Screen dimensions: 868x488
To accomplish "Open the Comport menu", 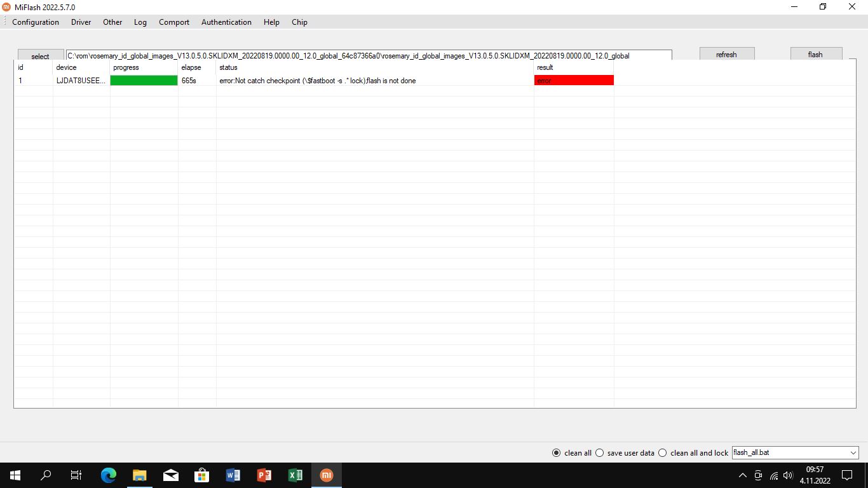I will [x=174, y=22].
